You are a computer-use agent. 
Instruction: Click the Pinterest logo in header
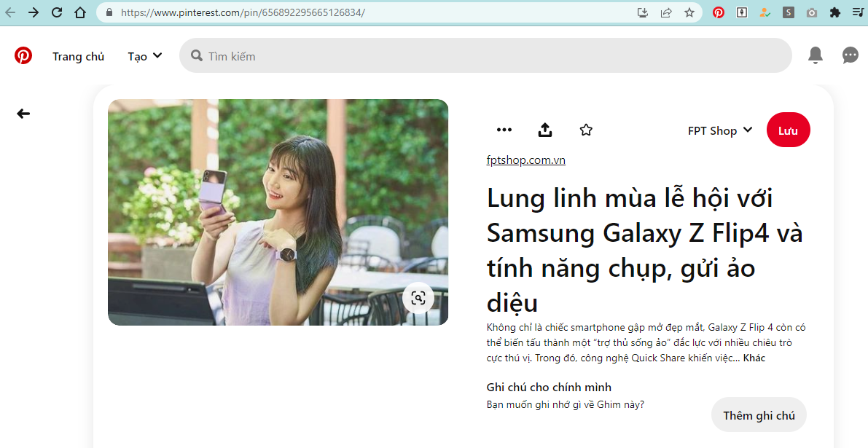23,56
